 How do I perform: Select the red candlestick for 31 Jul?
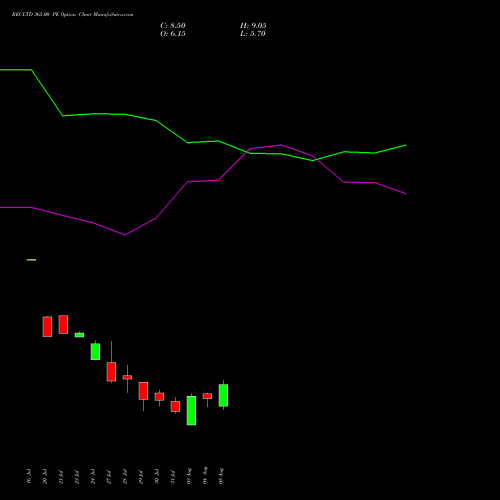point(175,406)
